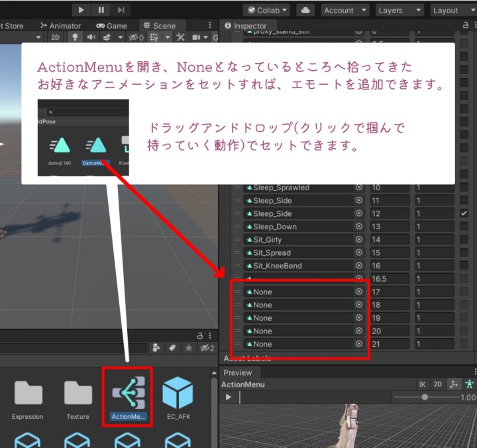Toggle 2D view in Scene toolbar
Image resolution: width=477 pixels, height=448 pixels.
[55, 37]
